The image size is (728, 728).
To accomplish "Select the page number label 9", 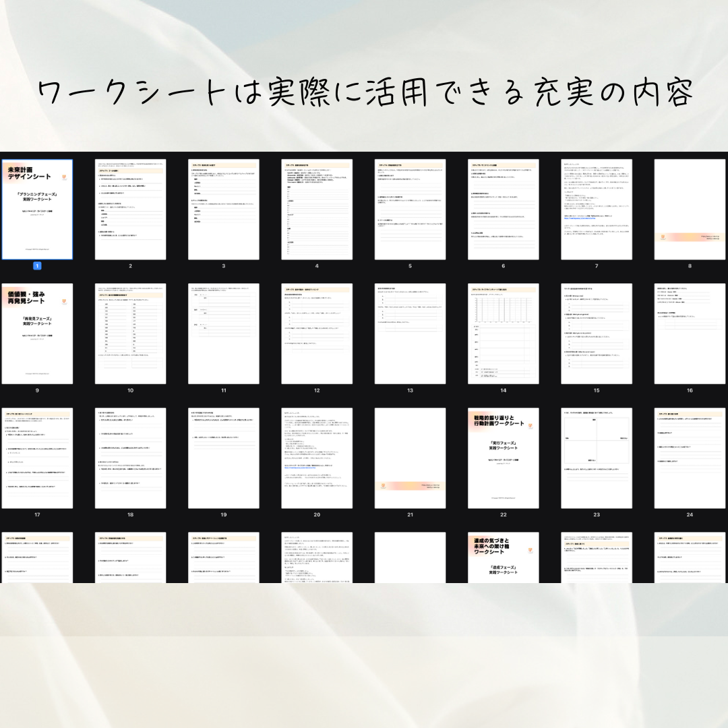I will 37,390.
